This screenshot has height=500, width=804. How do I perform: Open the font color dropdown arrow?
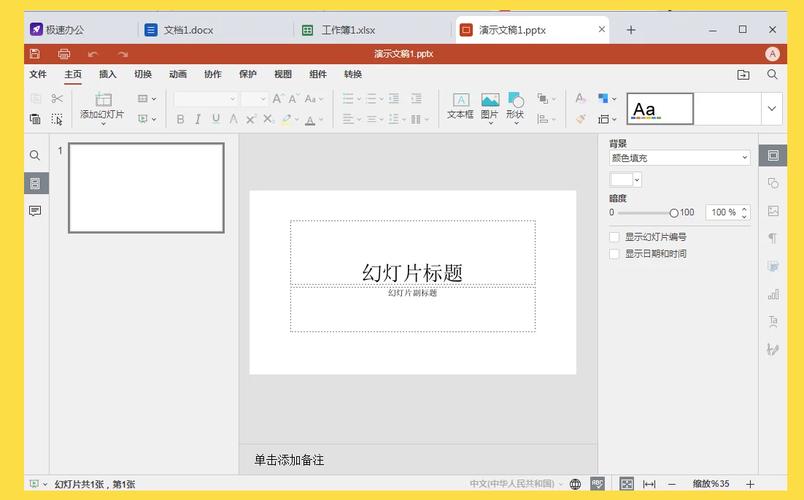(321, 120)
